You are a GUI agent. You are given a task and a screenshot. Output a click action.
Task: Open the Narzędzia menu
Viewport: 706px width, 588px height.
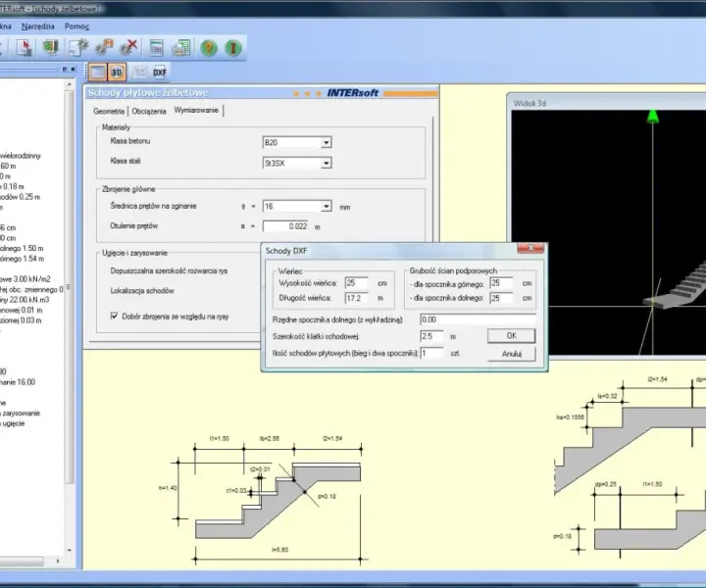pos(38,26)
